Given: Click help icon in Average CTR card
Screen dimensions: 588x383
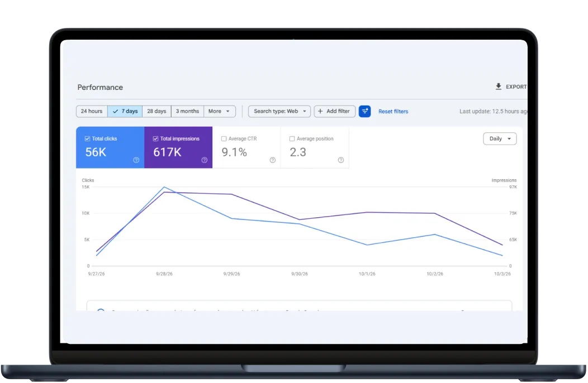Looking at the screenshot, I should [x=273, y=160].
